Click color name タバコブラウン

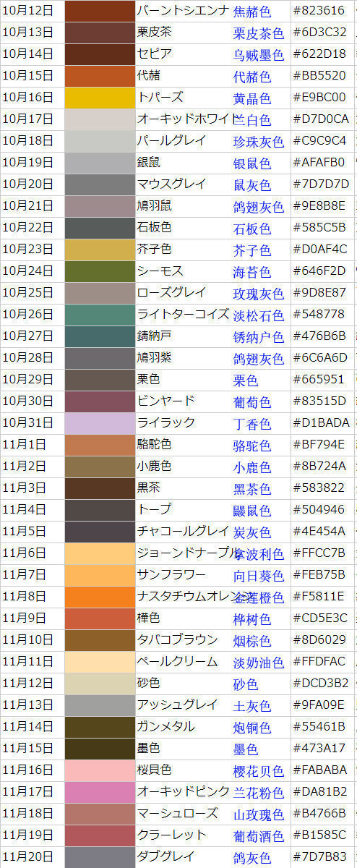178,639
